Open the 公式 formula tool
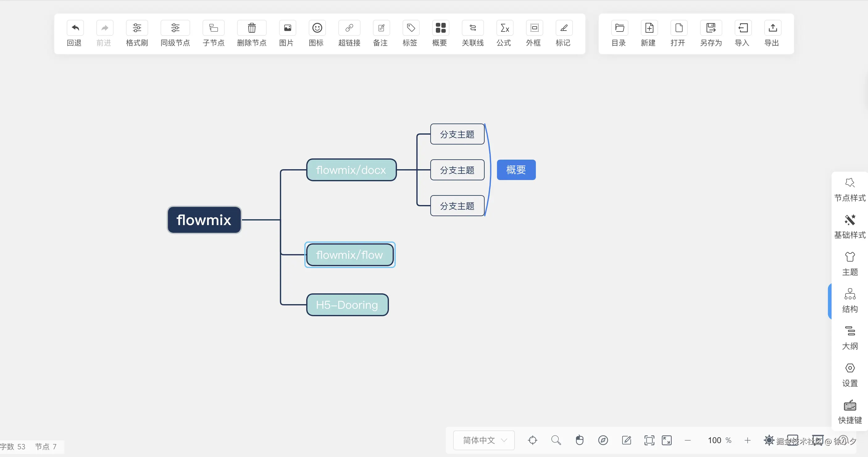Viewport: 868px width, 457px height. (x=504, y=28)
